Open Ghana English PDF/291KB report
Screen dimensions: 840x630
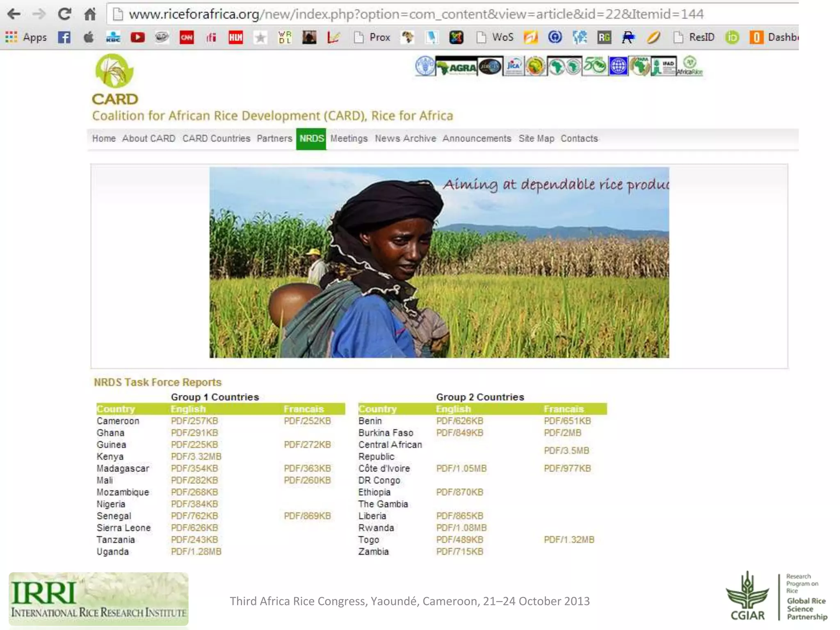tap(194, 433)
